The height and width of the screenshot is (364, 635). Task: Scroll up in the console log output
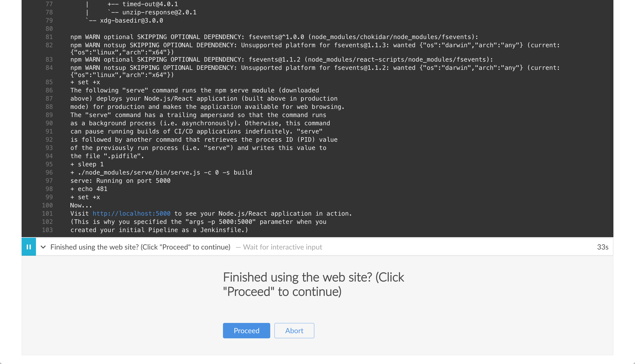(x=317, y=4)
